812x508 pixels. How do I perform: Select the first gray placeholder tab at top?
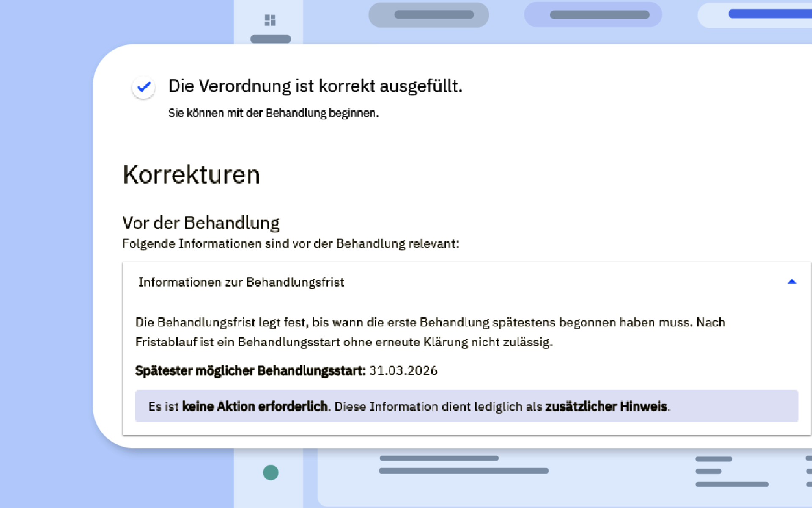click(x=428, y=15)
